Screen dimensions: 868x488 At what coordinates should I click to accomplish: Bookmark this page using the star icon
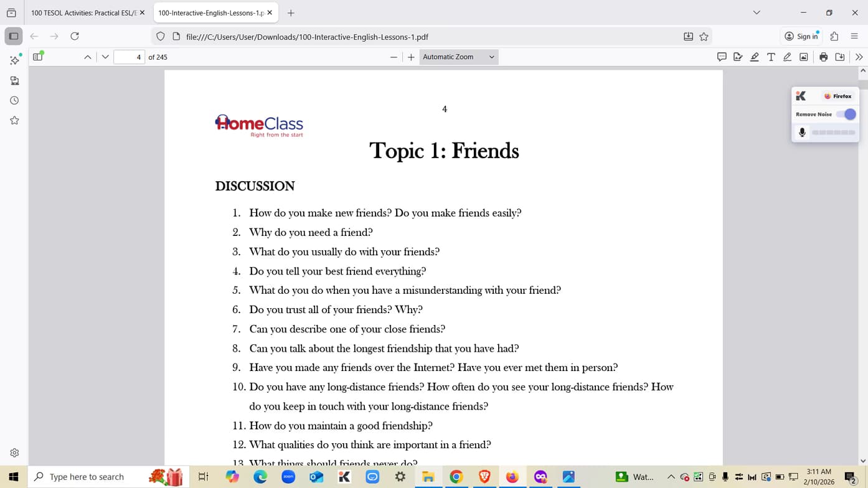[x=704, y=36]
